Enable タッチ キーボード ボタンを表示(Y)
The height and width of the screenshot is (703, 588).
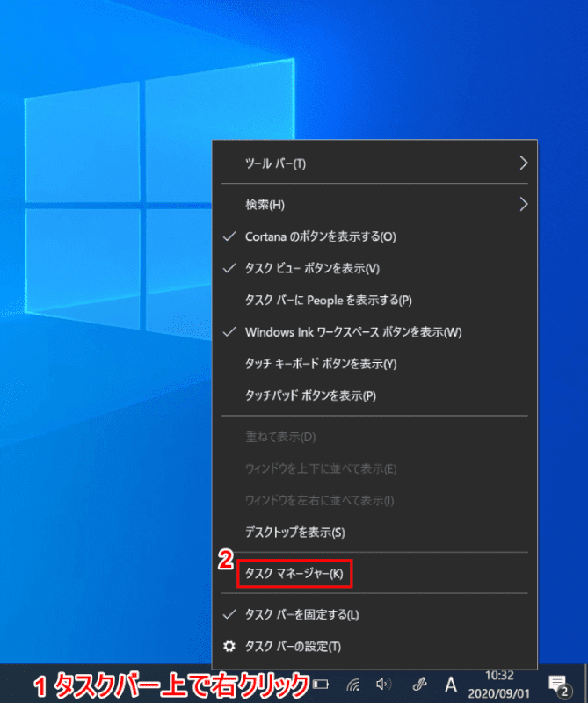[374, 364]
